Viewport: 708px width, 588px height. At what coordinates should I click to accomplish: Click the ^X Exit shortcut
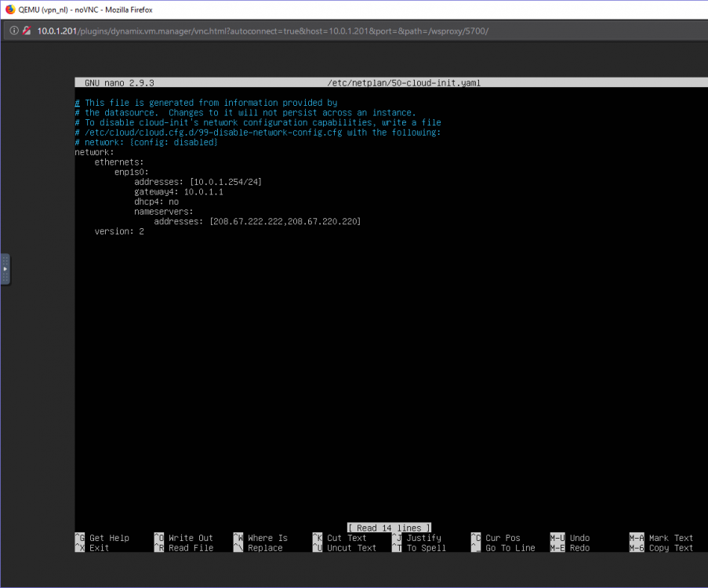pos(92,548)
